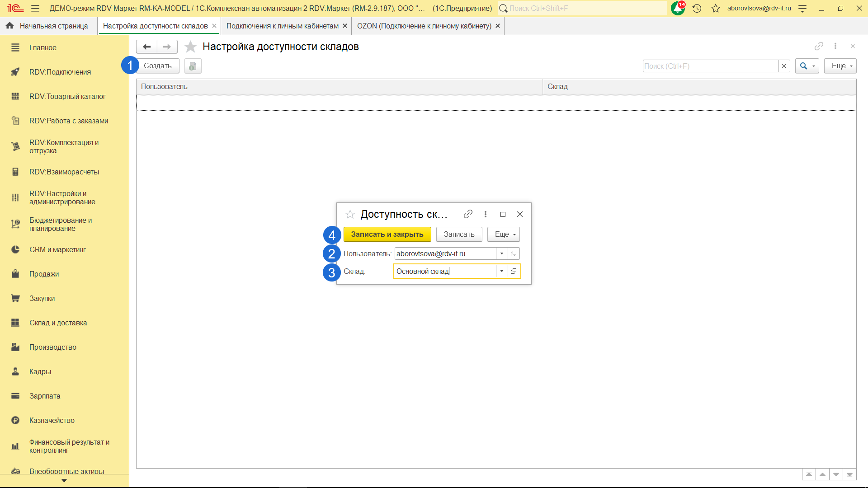The image size is (868, 488).
Task: Click the back navigation arrow
Action: coord(146,47)
